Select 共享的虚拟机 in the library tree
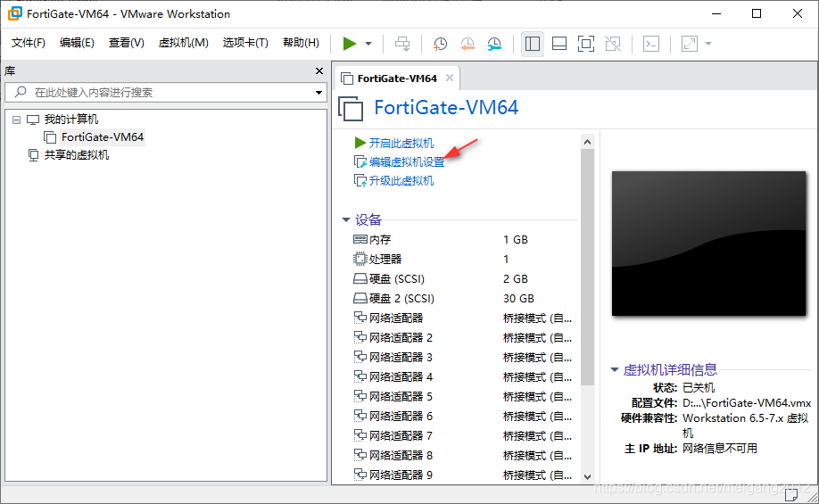The width and height of the screenshot is (819, 504). click(77, 155)
